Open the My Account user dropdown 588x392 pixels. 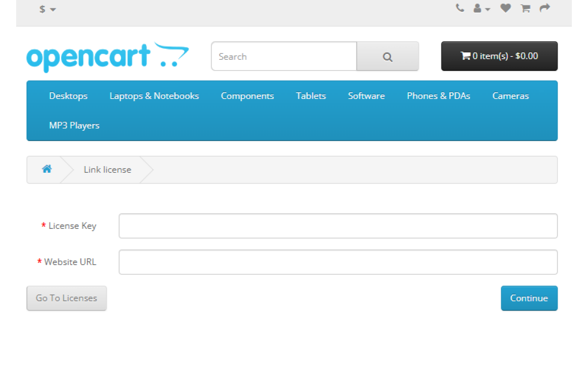pyautogui.click(x=481, y=9)
